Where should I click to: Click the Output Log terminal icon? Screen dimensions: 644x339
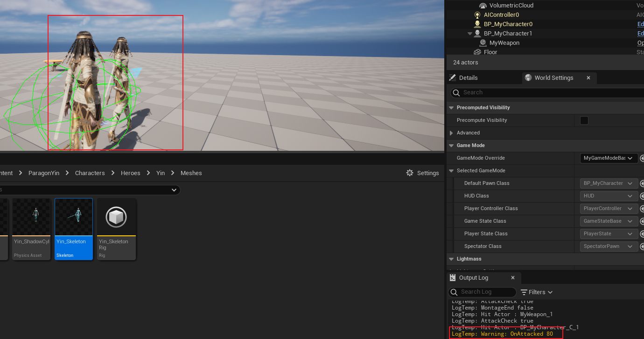coord(453,277)
